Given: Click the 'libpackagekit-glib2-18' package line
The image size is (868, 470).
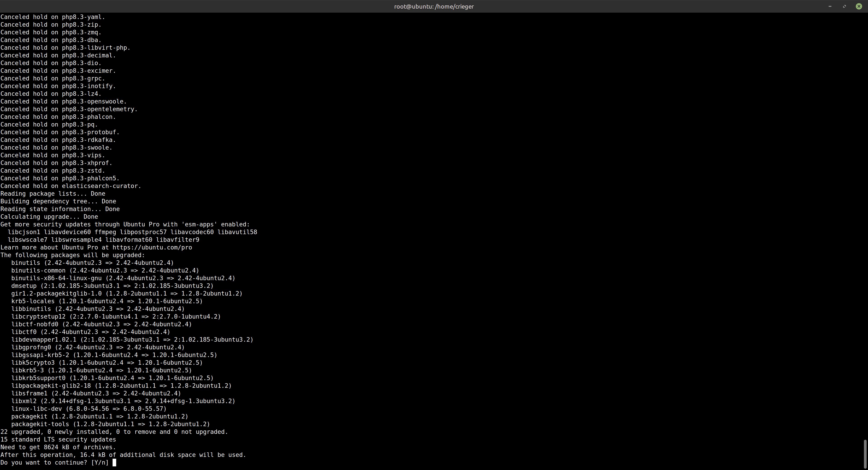Looking at the screenshot, I should point(121,386).
